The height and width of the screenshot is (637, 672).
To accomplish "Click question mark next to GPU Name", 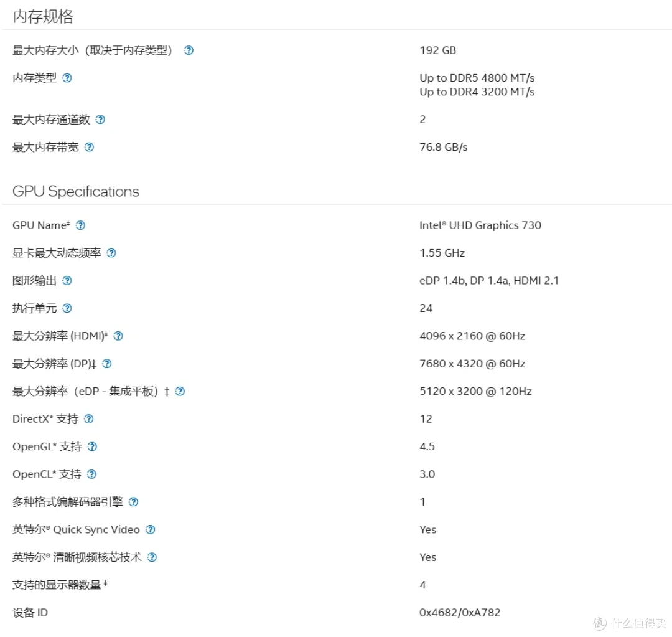I will click(x=80, y=225).
